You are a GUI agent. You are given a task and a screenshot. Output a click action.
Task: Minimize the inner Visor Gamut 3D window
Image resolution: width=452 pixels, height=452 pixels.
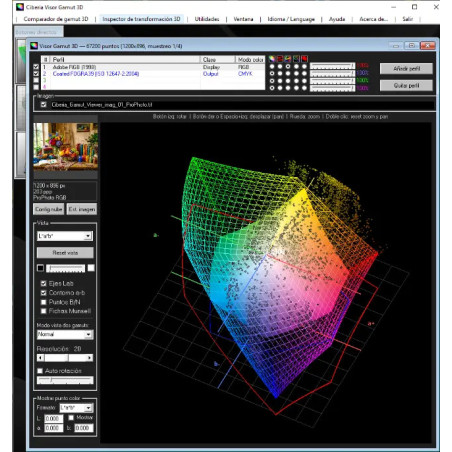396,46
